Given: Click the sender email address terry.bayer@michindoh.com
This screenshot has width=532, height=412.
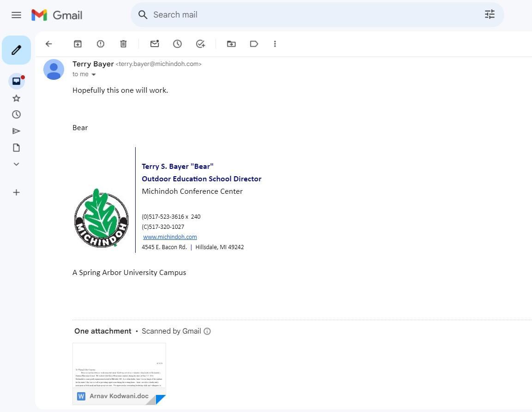Looking at the screenshot, I should (158, 64).
